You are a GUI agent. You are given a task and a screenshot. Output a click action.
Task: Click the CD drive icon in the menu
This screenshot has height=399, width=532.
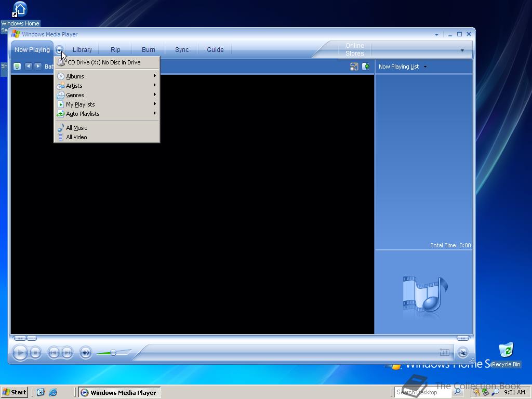pyautogui.click(x=61, y=62)
